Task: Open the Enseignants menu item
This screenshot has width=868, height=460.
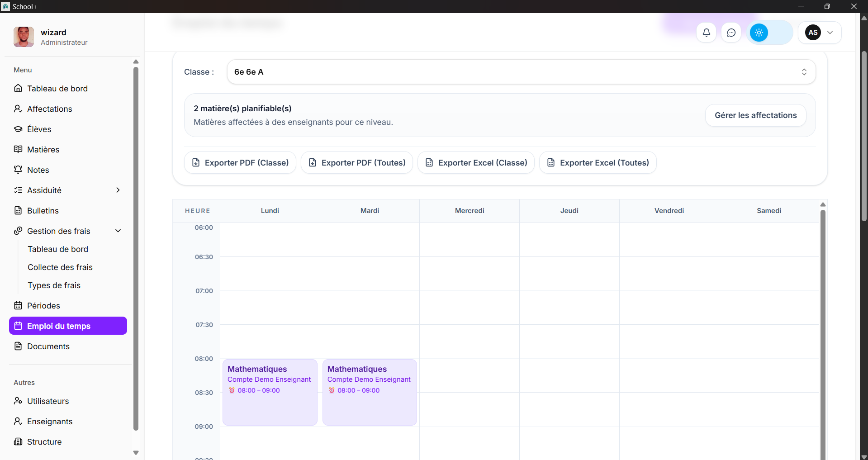Action: [68, 421]
